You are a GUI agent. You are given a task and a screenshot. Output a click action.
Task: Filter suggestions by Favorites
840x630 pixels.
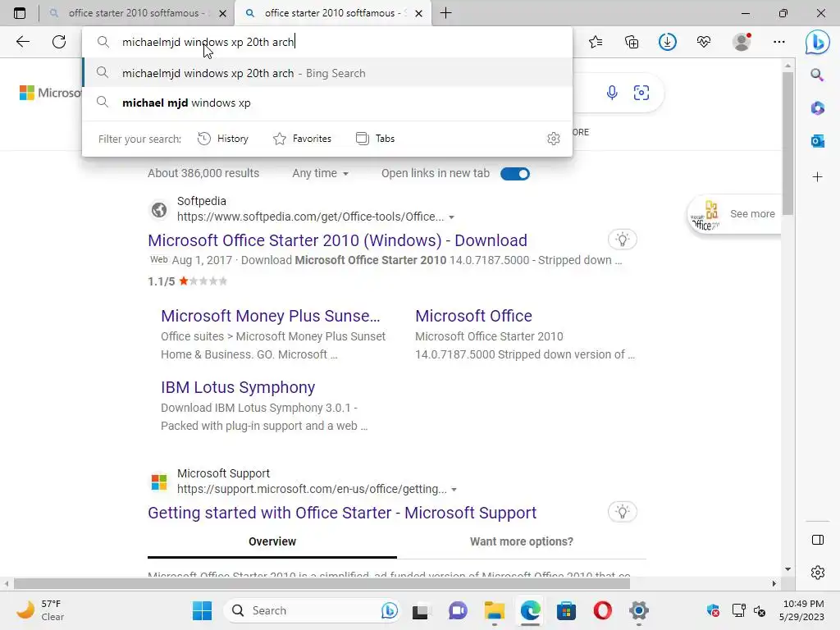click(302, 139)
